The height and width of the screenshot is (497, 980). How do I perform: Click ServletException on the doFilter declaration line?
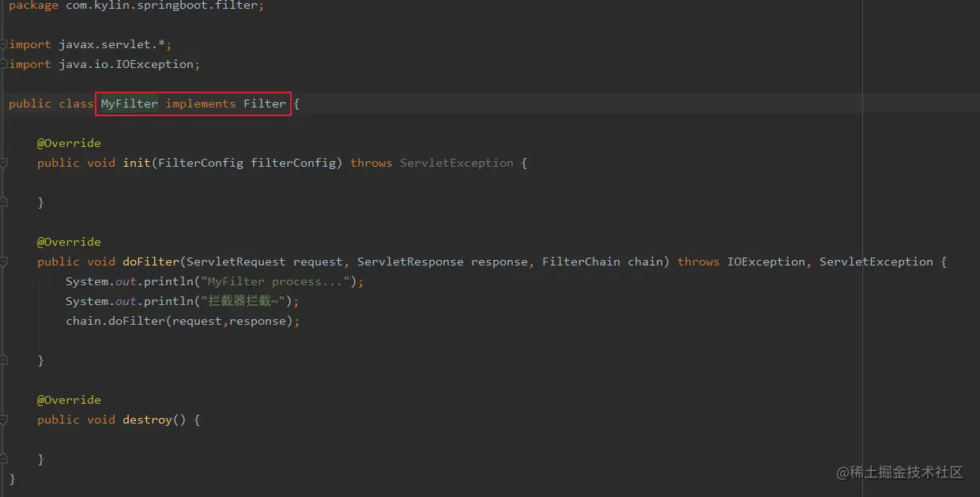point(876,262)
